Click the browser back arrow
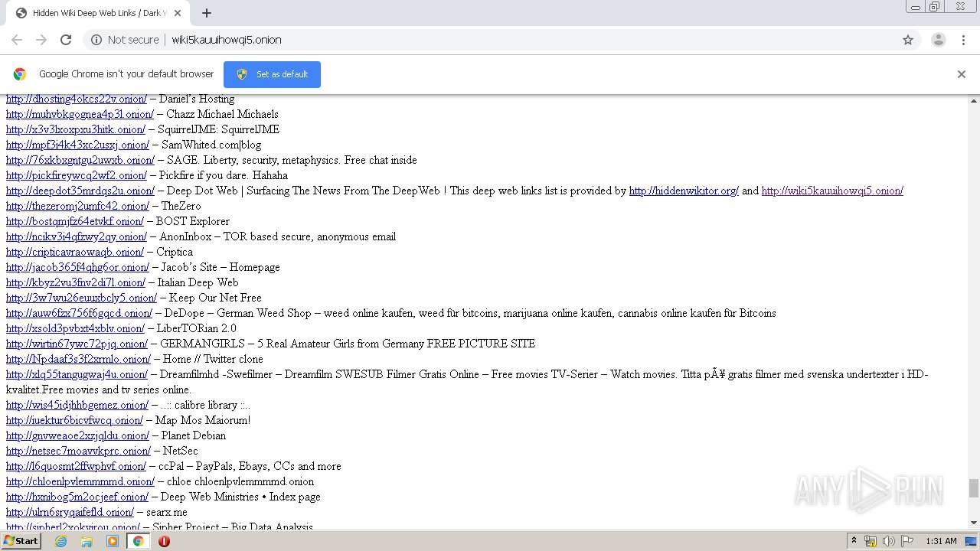This screenshot has width=980, height=551. click(x=17, y=40)
